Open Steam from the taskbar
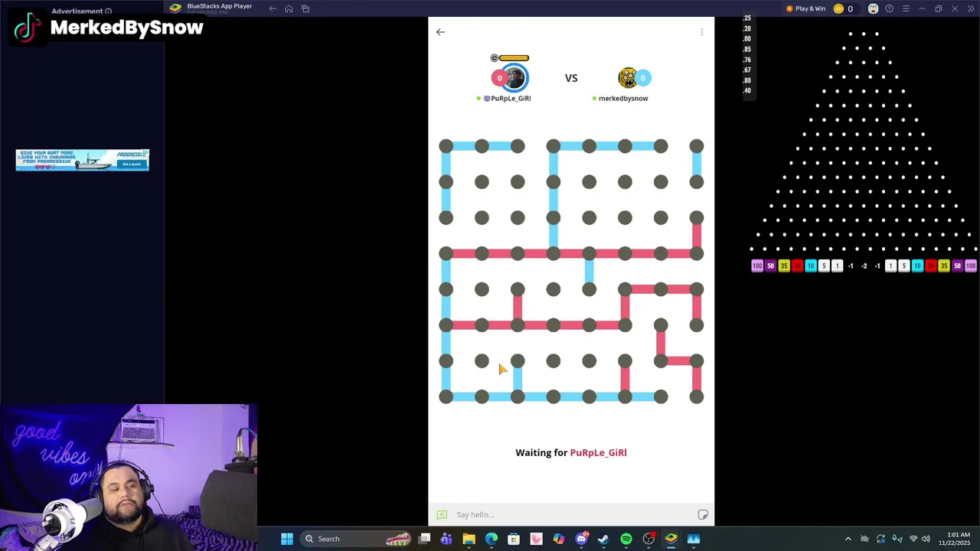The image size is (980, 551). tap(603, 539)
